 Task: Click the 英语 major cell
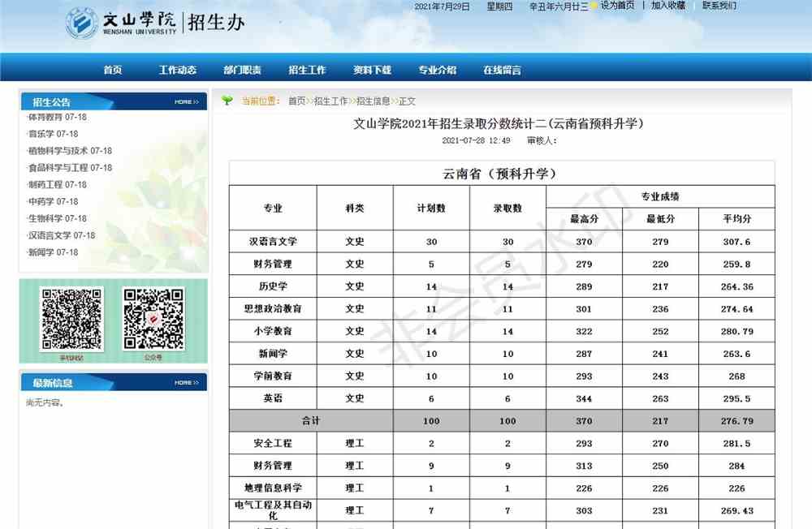[273, 398]
